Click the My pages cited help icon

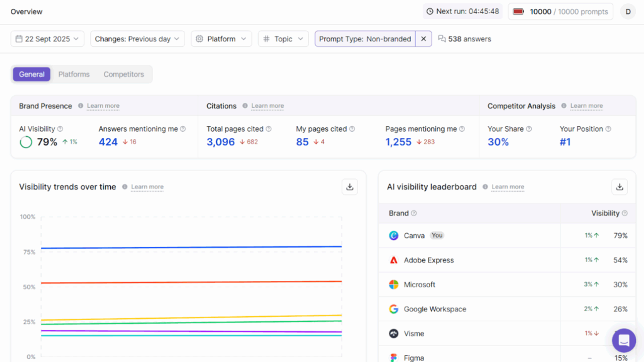352,129
